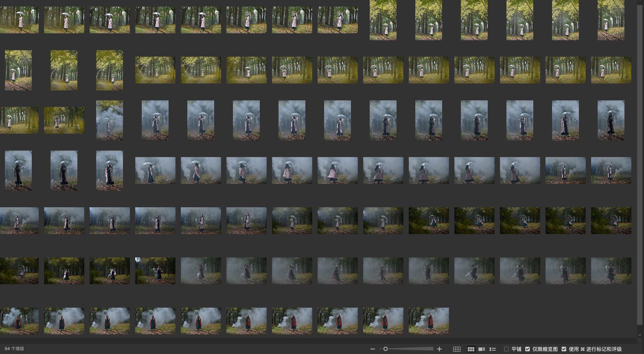Enable the 平铺 checkbox
644x354 pixels.
coord(506,349)
